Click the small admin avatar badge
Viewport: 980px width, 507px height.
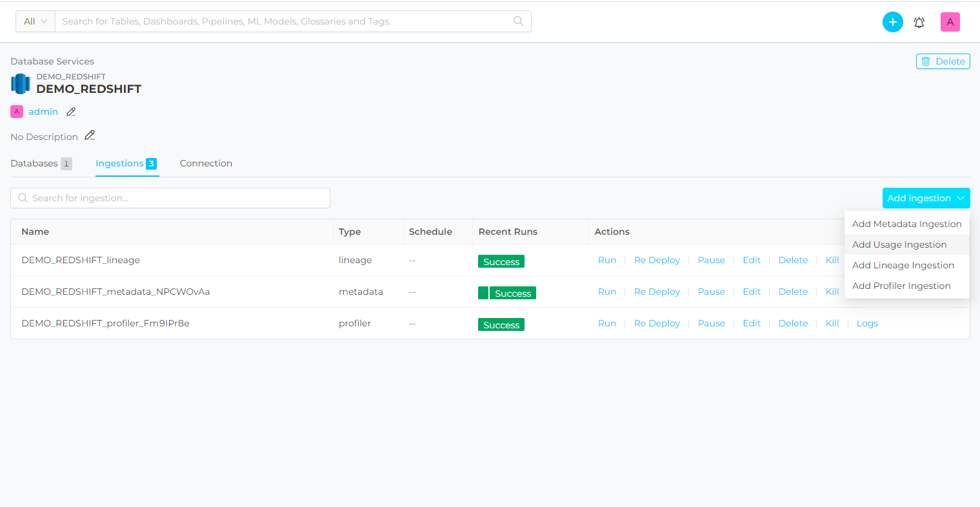point(17,112)
